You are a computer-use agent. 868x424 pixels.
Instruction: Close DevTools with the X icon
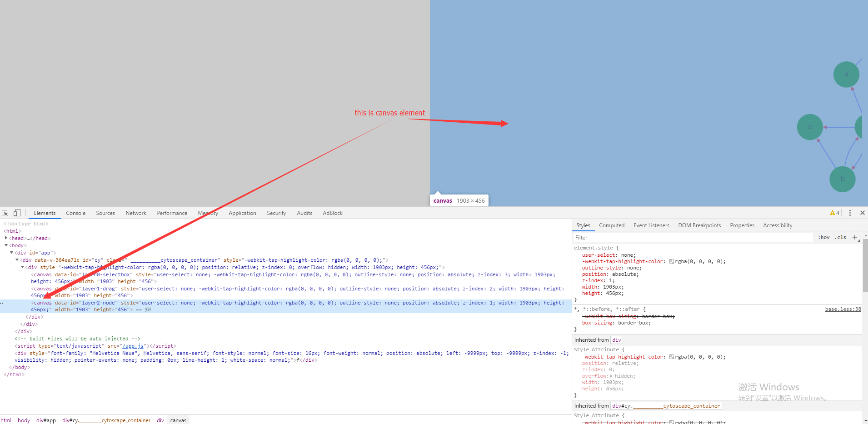point(863,213)
